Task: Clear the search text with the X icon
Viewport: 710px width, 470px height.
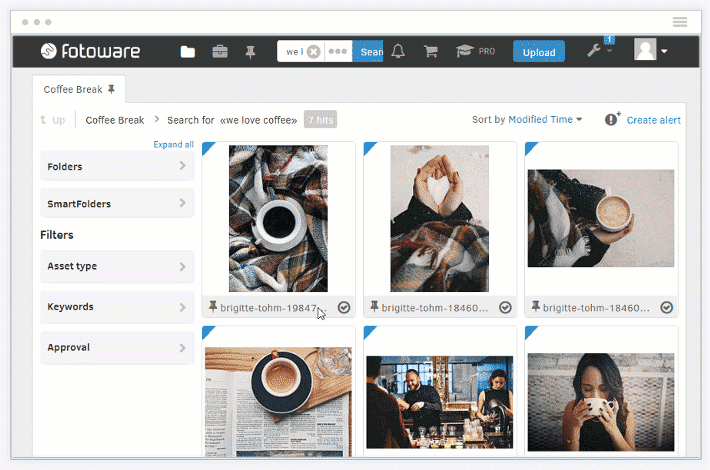Action: pos(314,52)
